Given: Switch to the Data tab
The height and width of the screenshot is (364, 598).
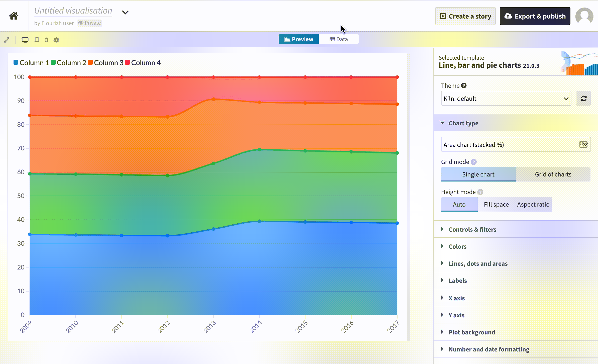Looking at the screenshot, I should point(339,39).
